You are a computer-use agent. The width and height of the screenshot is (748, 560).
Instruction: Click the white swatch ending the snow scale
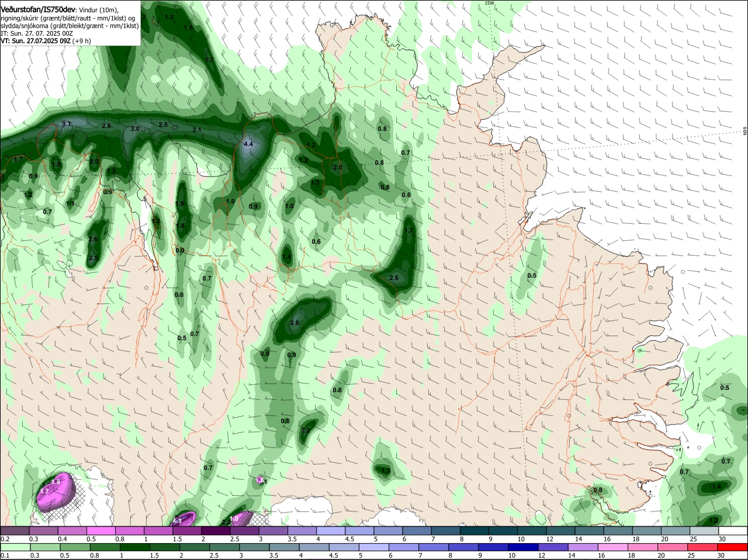[733, 531]
